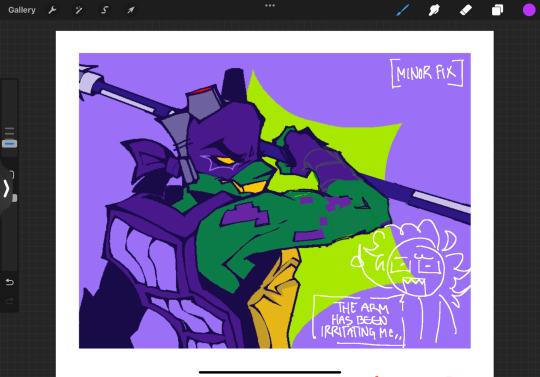
Task: Expand the slide-over chevron on left edge
Action: pos(6,188)
